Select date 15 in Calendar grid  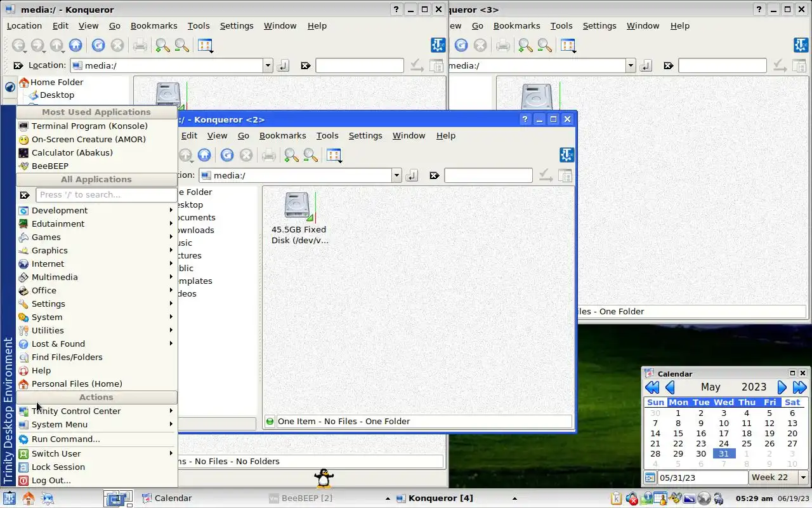click(x=678, y=434)
